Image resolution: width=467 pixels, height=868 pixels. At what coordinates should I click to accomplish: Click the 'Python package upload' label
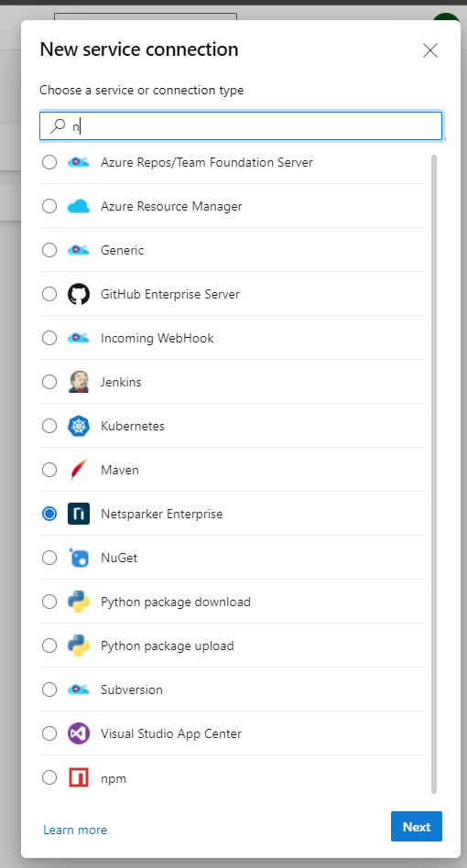point(167,646)
